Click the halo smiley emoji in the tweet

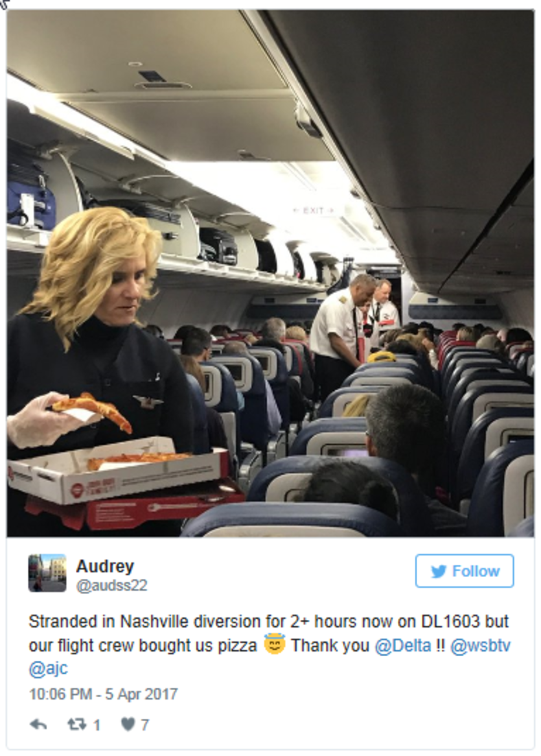coord(274,644)
